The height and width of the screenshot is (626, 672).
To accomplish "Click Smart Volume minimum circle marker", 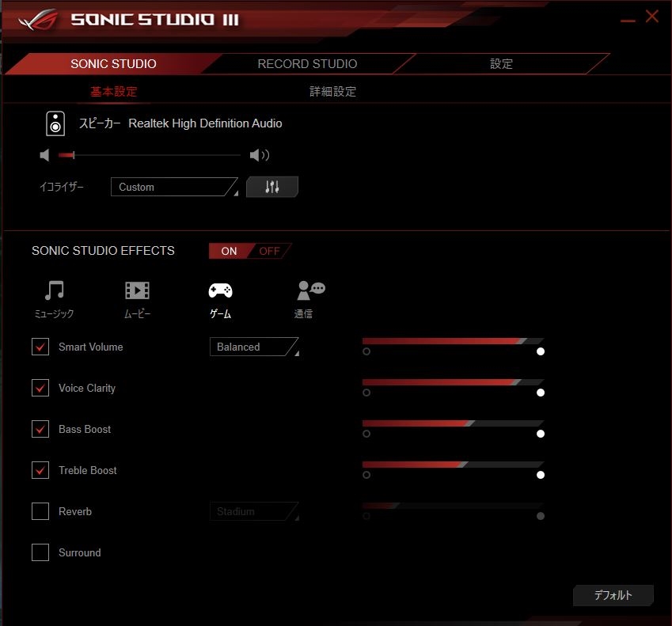I will tap(366, 351).
